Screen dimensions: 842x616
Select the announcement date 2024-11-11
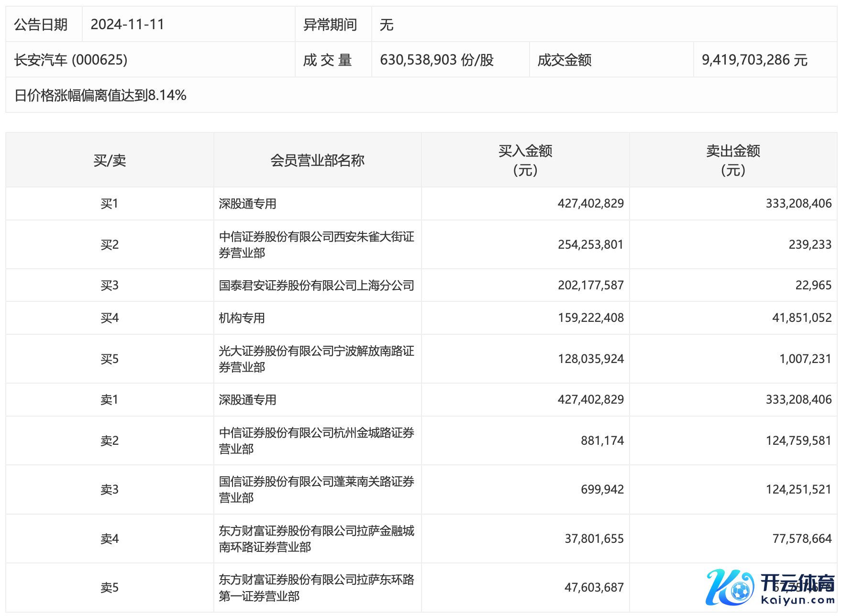pos(127,24)
